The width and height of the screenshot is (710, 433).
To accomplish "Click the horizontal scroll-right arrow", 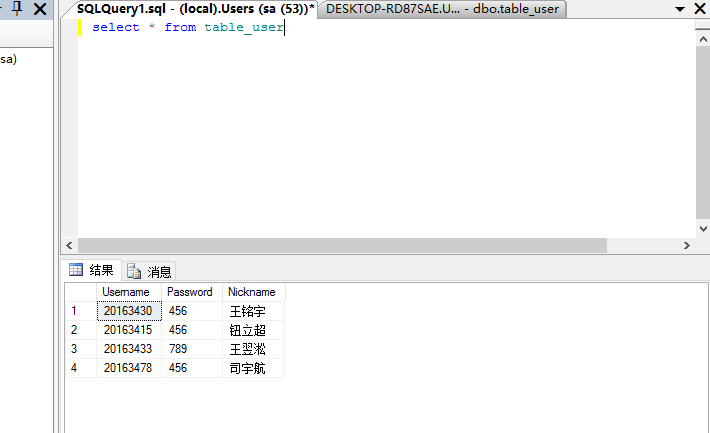I will pos(687,245).
